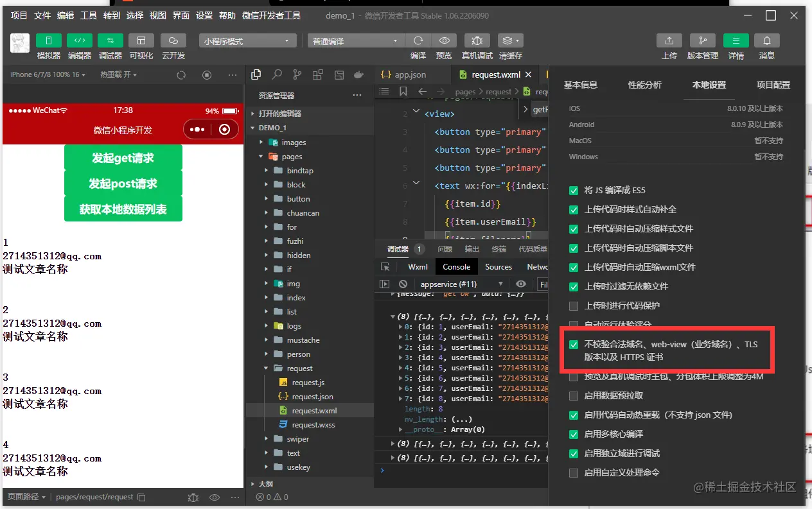Open the 可视化 visual designer
This screenshot has height=509, width=812.
point(141,40)
